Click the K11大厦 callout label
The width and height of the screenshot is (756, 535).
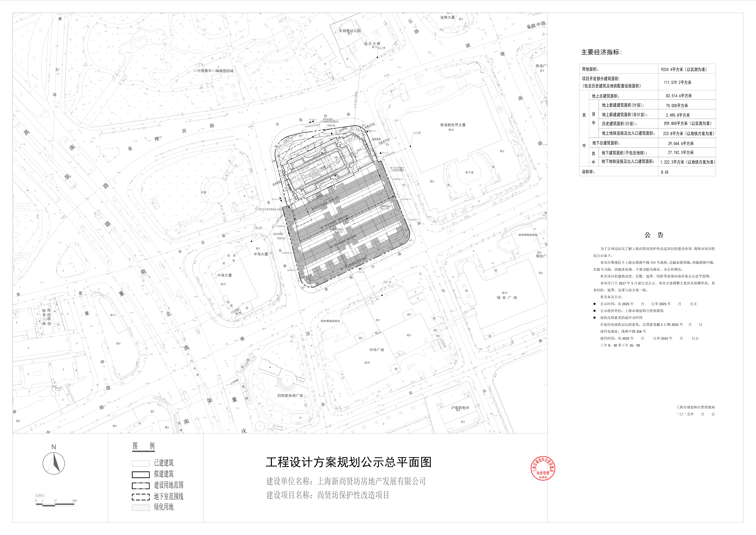coord(417,133)
